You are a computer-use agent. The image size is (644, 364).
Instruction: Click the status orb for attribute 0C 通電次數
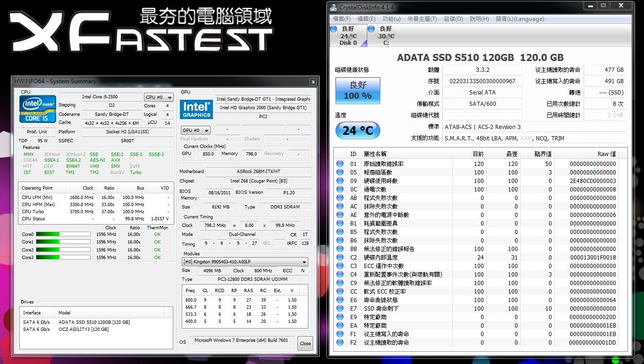pos(340,190)
